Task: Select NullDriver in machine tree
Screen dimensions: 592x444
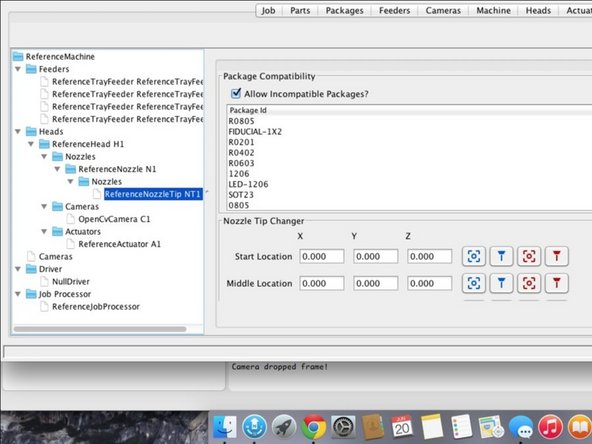Action: [71, 281]
